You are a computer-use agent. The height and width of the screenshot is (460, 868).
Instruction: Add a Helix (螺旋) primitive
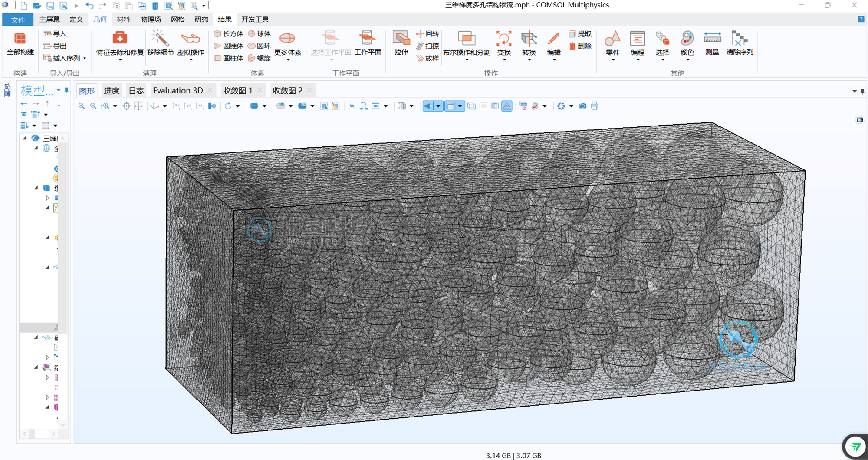coord(259,58)
